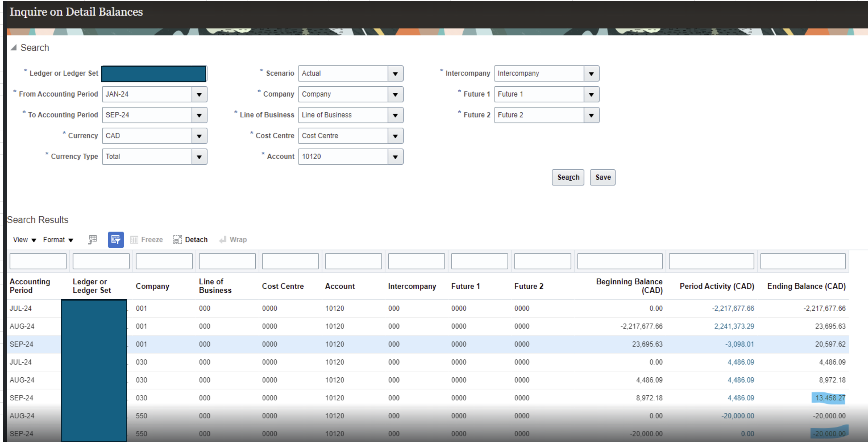Click the Account column header

[340, 286]
